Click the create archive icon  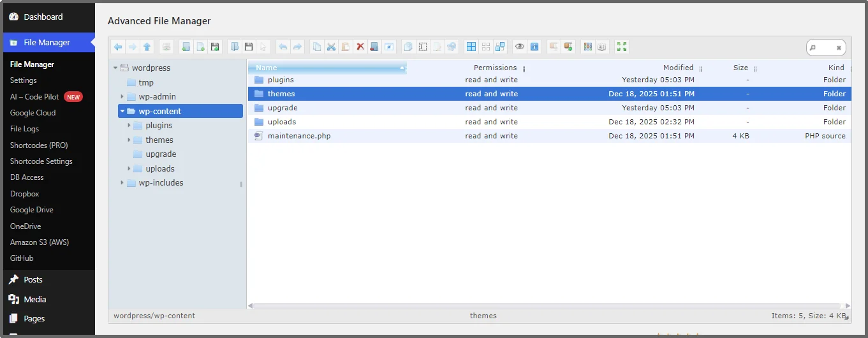[554, 47]
